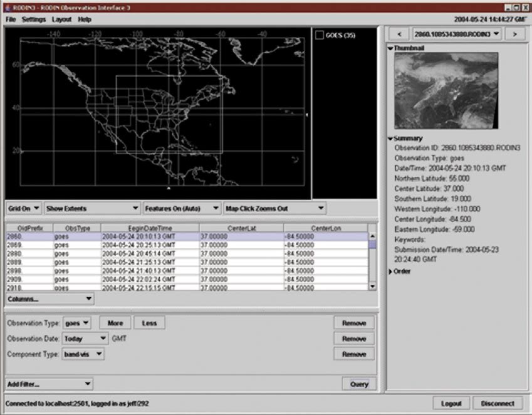Open the Columns... dropdown
The width and height of the screenshot is (532, 415).
50,299
